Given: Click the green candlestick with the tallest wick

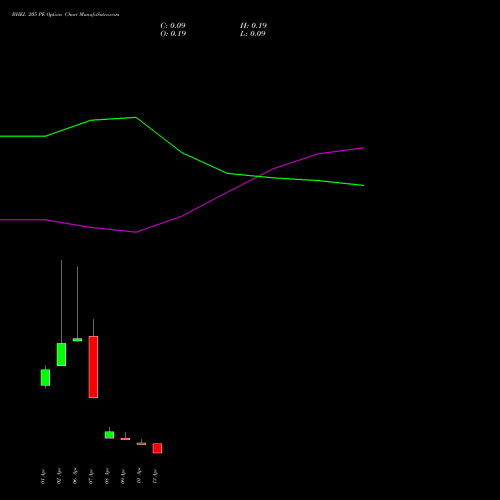Looking at the screenshot, I should click(61, 354).
